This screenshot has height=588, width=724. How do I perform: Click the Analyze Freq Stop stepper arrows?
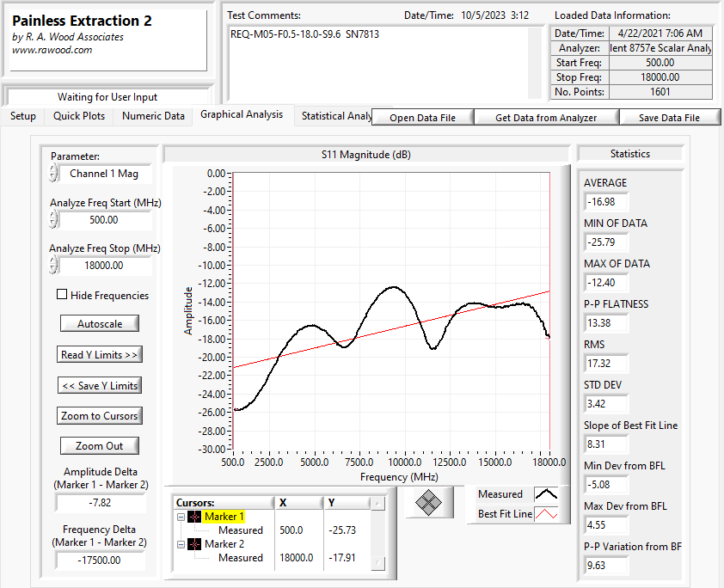click(x=53, y=265)
